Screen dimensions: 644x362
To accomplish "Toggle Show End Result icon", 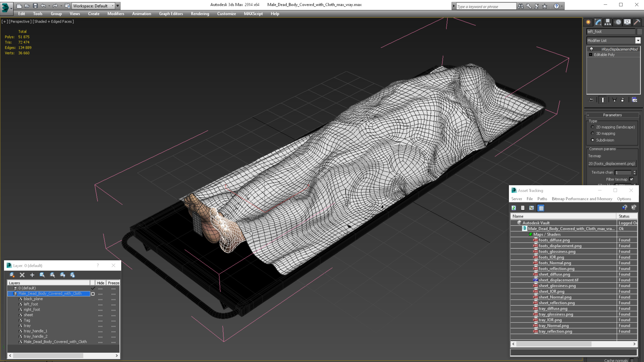I will tap(603, 100).
